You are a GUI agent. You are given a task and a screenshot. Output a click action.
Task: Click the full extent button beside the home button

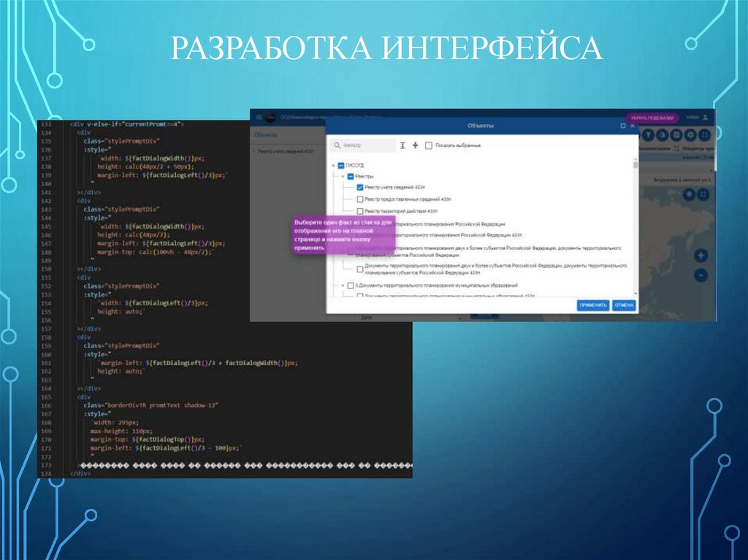[x=703, y=194]
